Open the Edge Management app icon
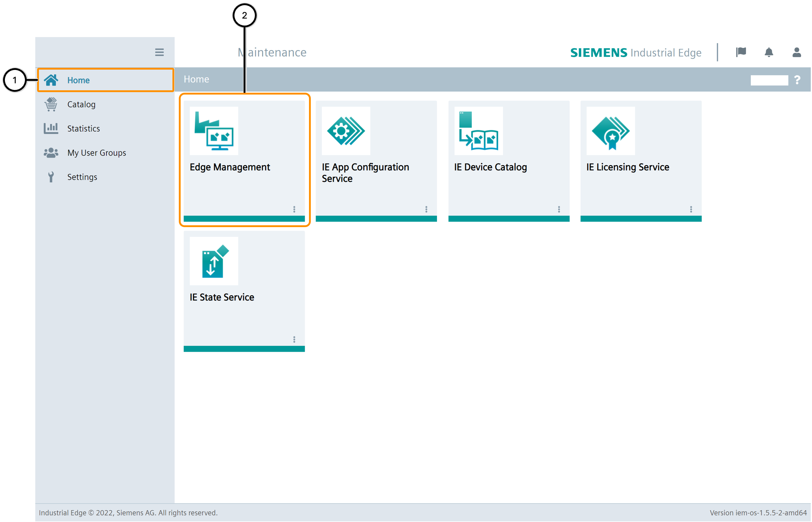This screenshot has width=812, height=522. (x=214, y=131)
